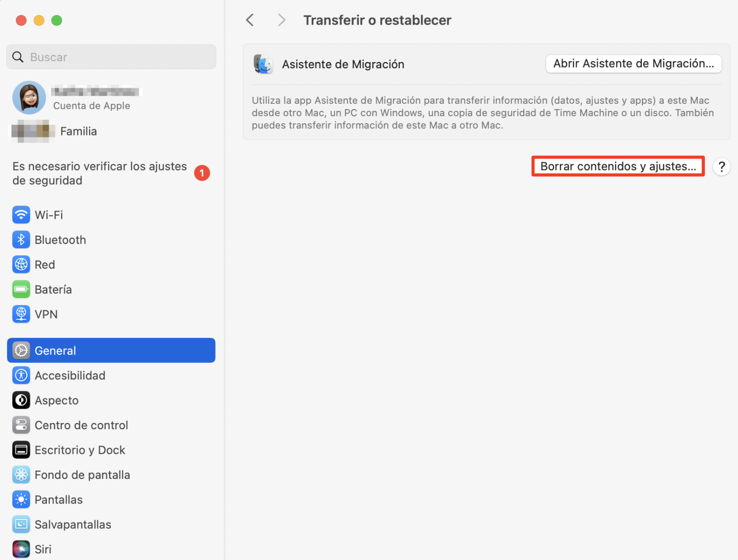The height and width of the screenshot is (560, 738).
Task: Select the Aspecto appearance icon
Action: 21,400
